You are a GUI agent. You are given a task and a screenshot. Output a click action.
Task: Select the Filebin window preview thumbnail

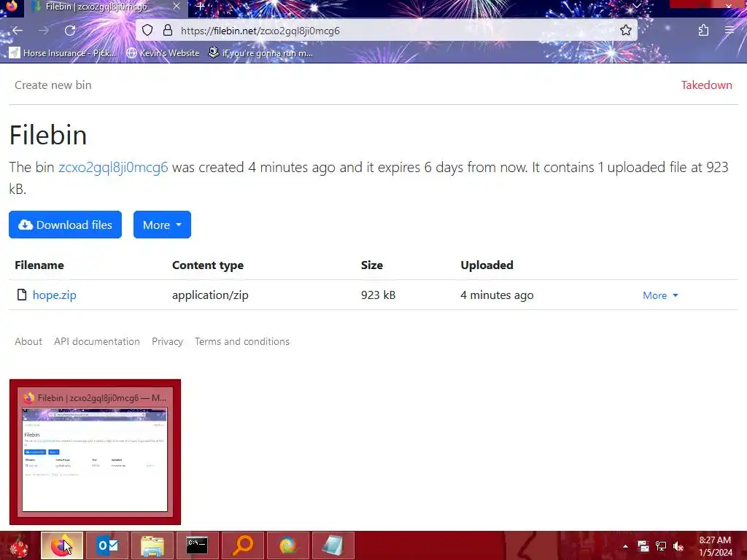[95, 452]
